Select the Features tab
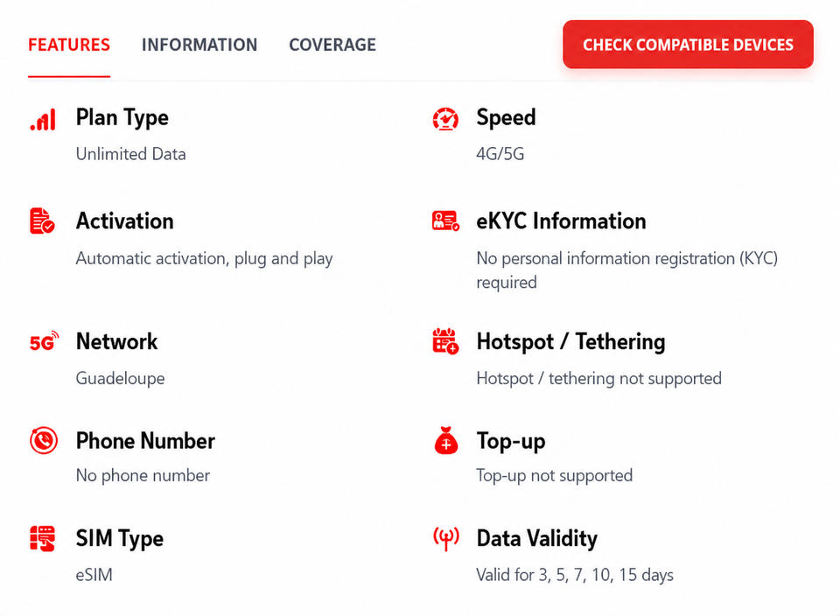The image size is (840, 616). [x=69, y=45]
